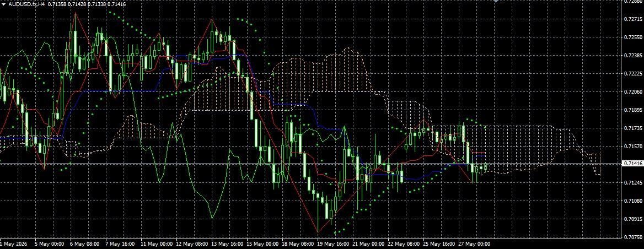Click the OHLC value 0.71358 in header
Viewport: 644px width, 249px height.
pyautogui.click(x=56, y=4)
